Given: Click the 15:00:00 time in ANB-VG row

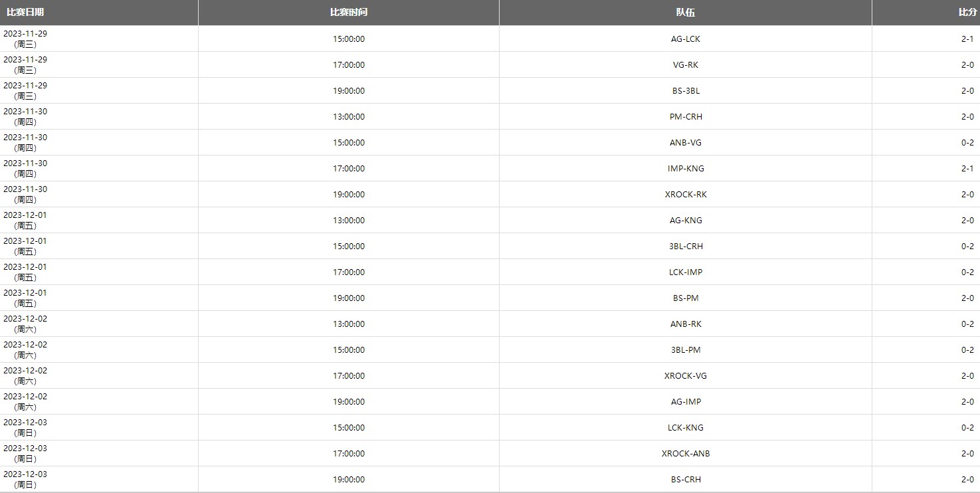Looking at the screenshot, I should click(349, 142).
